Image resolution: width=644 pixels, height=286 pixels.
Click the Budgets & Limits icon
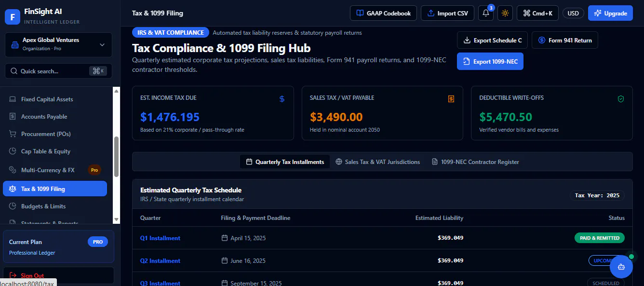pyautogui.click(x=13, y=206)
